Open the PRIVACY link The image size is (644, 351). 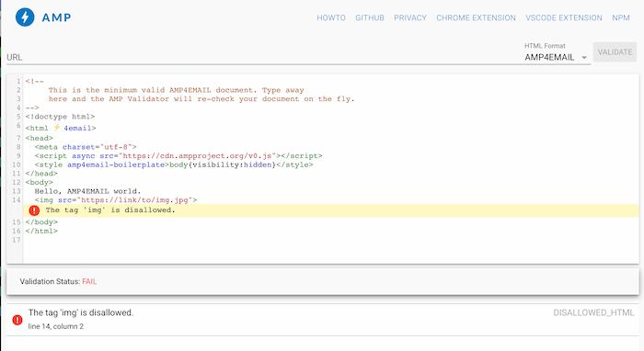[410, 18]
